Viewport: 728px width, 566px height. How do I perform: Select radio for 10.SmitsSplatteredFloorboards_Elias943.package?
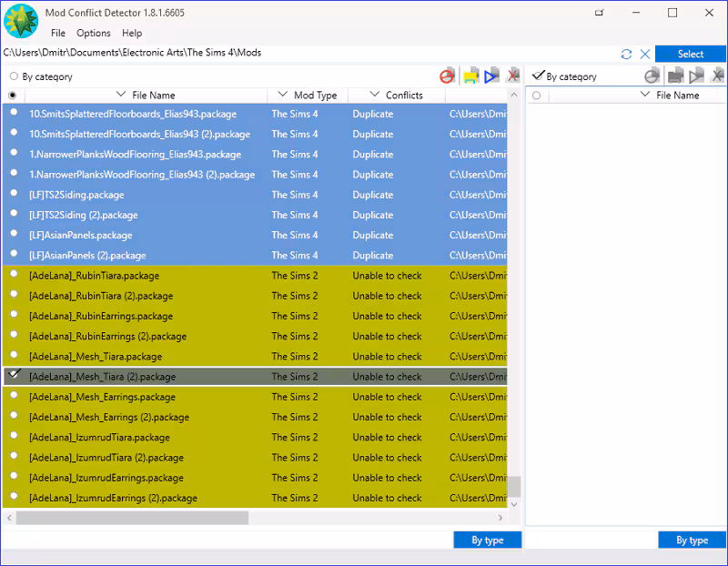click(x=14, y=112)
